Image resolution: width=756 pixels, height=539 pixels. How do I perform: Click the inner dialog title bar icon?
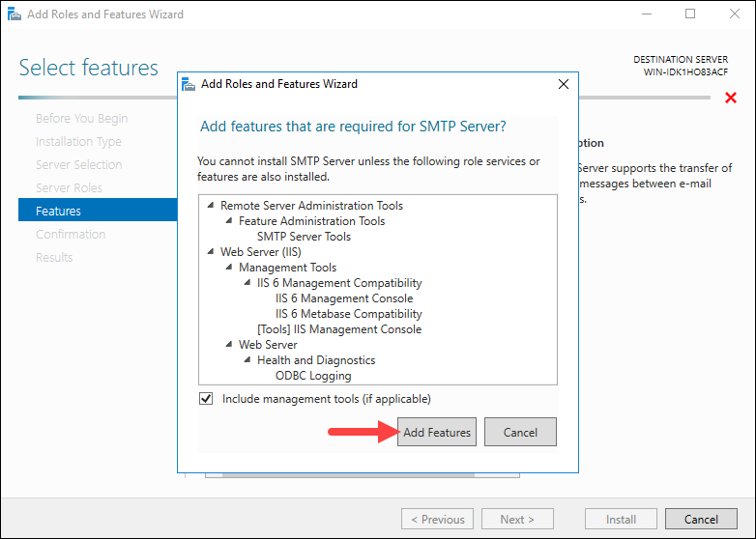click(x=189, y=84)
